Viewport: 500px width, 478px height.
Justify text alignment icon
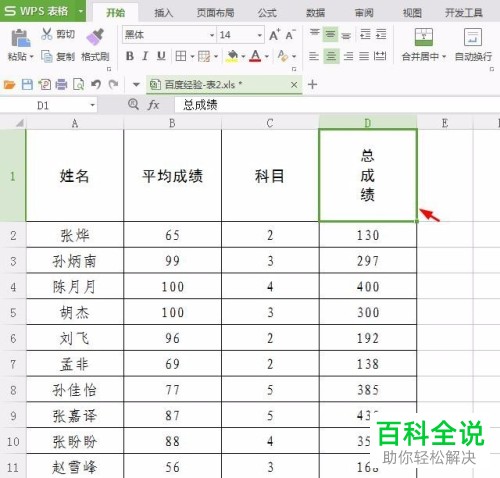coord(364,56)
